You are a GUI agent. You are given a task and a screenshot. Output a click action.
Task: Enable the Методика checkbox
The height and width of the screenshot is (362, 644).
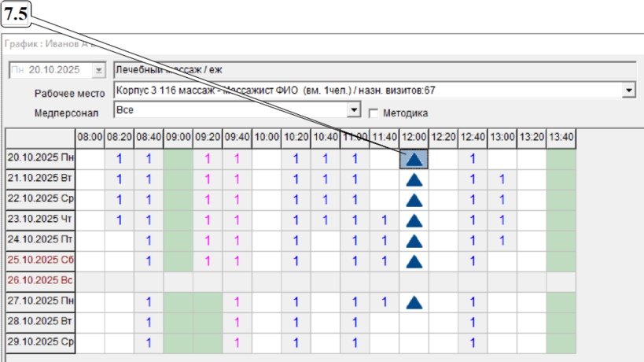(374, 112)
